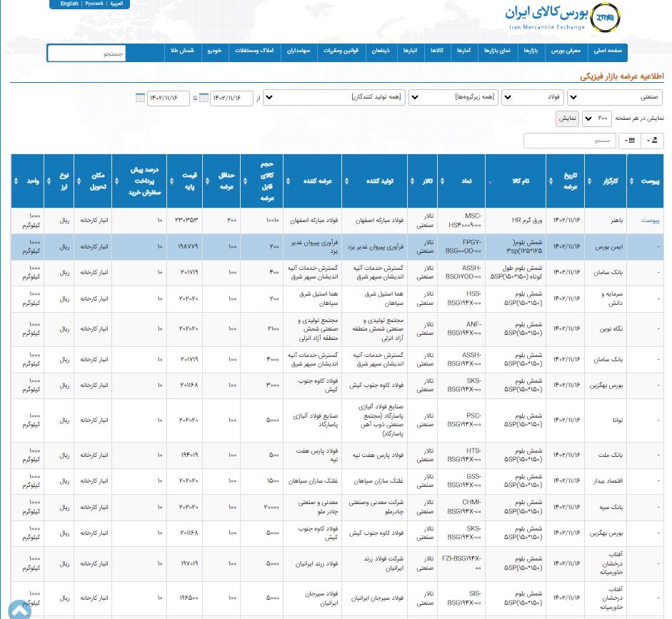
Task: Open the فولاد group dropdown
Action: (x=533, y=97)
